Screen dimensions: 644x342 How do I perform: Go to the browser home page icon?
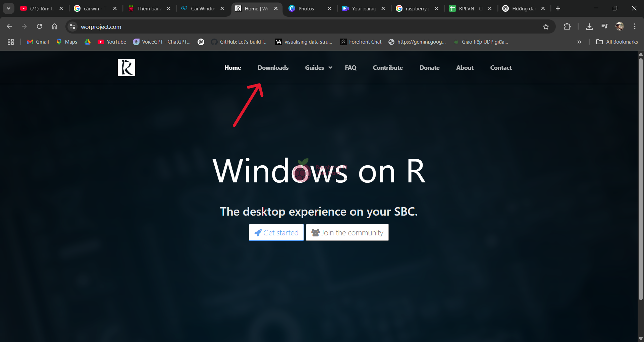[x=54, y=26]
